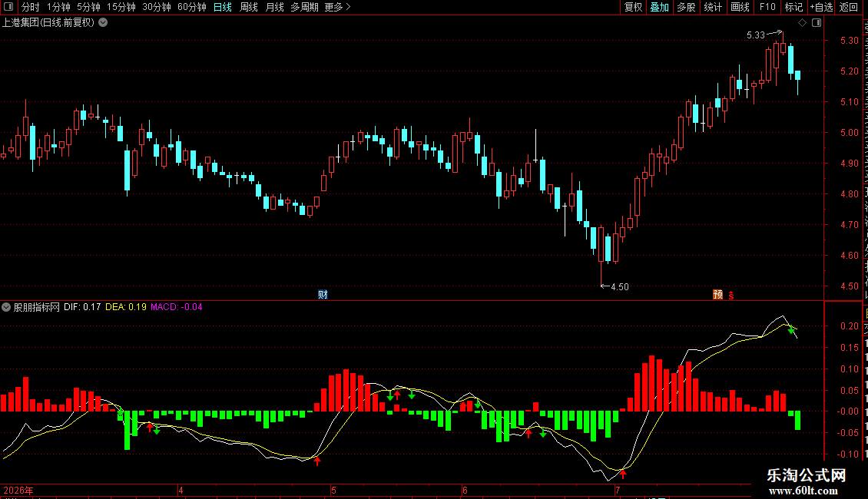Click the diamond icon above the chart
Screen dimensions: 868x499
802,23
